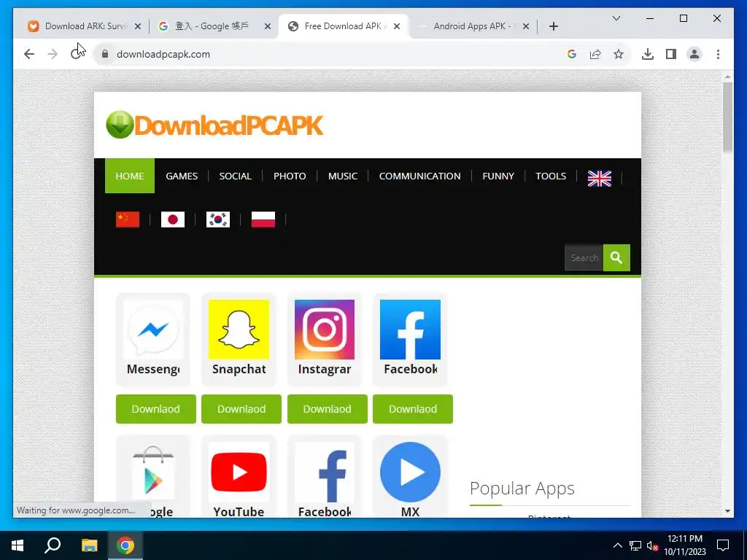The width and height of the screenshot is (747, 560).
Task: Open the Instagram app icon
Action: pos(325,330)
